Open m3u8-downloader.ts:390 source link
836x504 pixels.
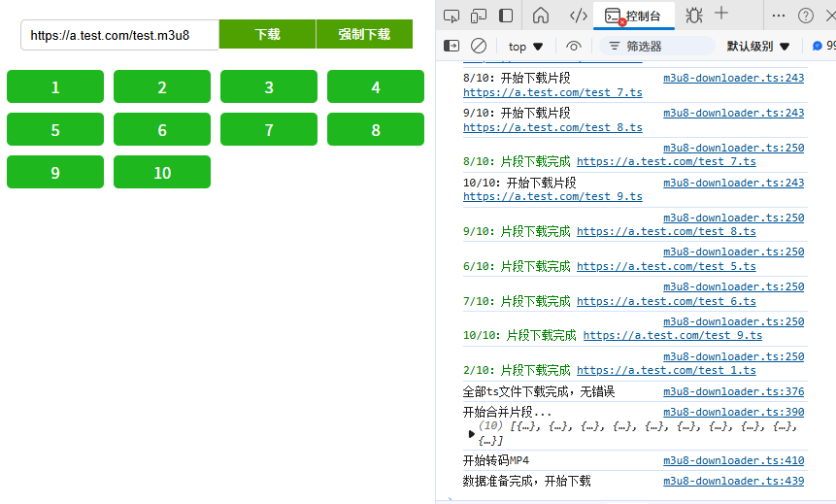[x=734, y=412]
